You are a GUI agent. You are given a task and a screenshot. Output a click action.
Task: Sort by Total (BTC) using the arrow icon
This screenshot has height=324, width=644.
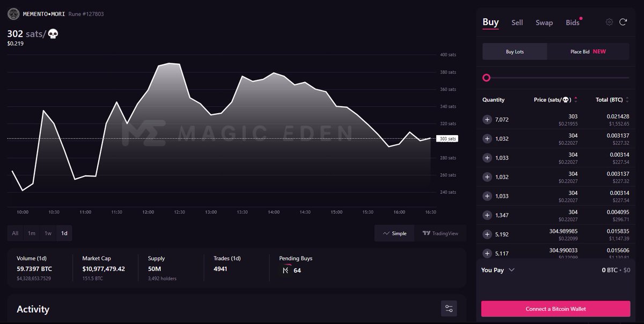pos(627,100)
